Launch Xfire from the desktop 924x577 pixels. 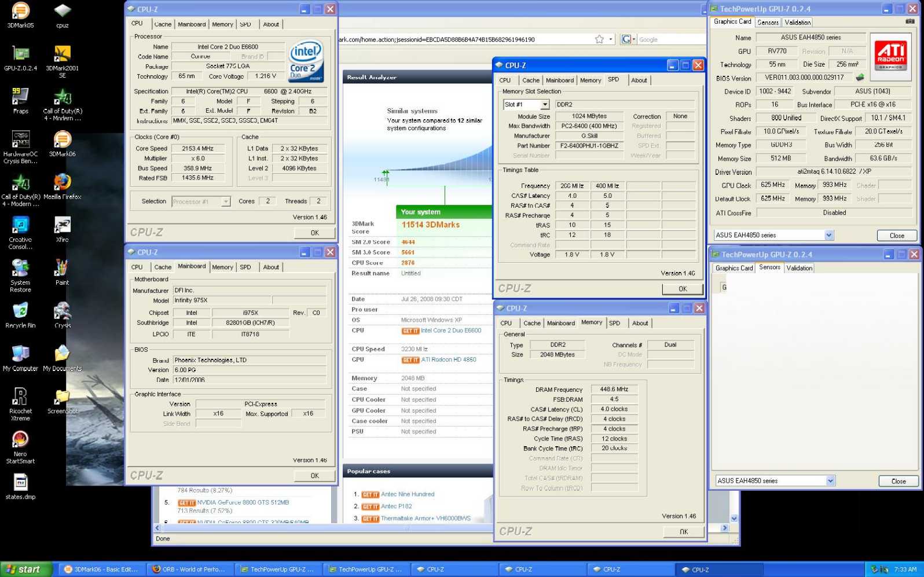pos(63,230)
